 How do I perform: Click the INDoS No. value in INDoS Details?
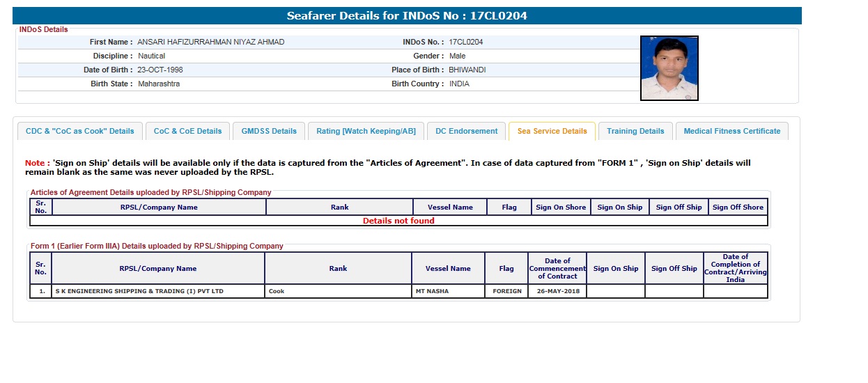[466, 42]
